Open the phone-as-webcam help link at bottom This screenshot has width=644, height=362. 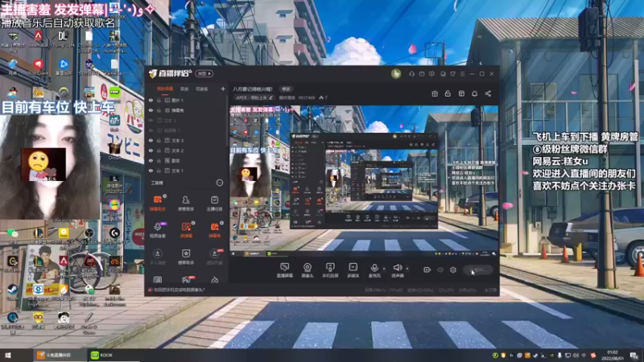[x=180, y=290]
